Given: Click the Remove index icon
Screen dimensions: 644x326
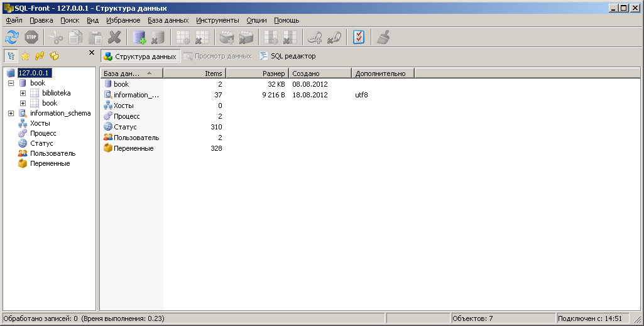Looking at the screenshot, I should 246,37.
